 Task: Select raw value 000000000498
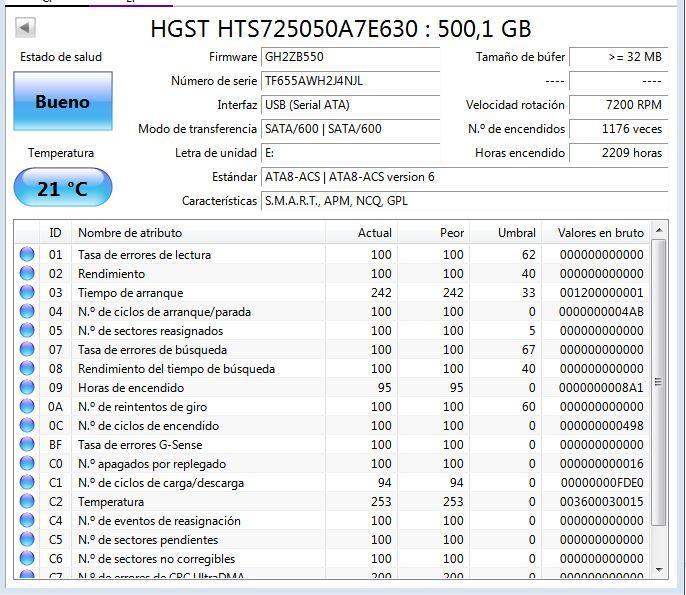click(602, 426)
